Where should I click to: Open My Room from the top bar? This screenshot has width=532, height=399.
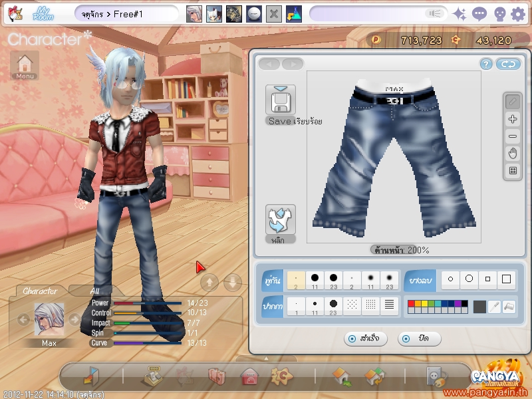(43, 14)
